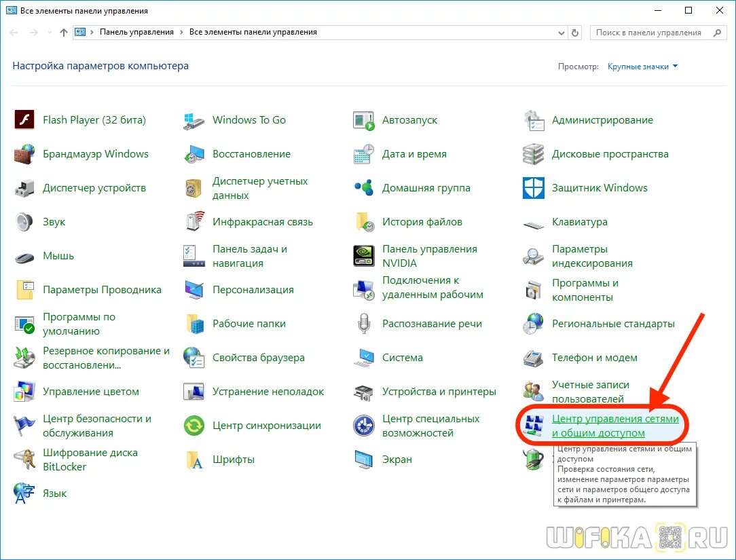Open the Мышь mouse icon
The image size is (736, 560).
coord(24,257)
